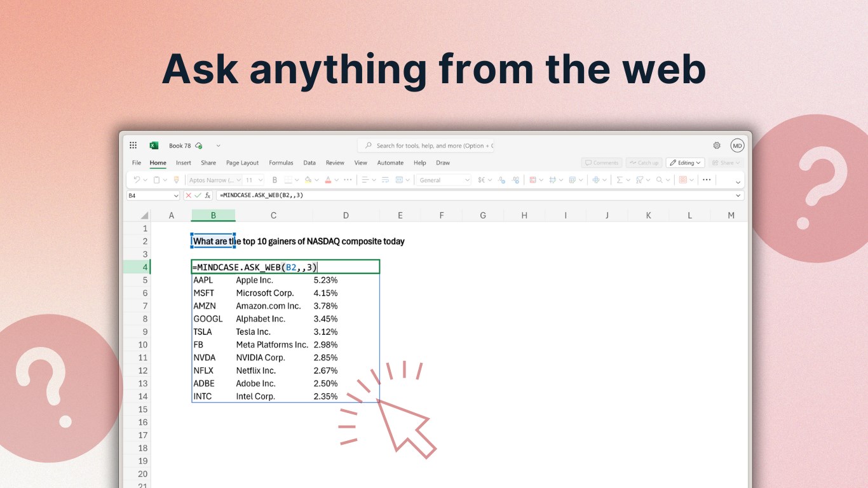
Task: Open the Draw tab
Action: point(443,163)
